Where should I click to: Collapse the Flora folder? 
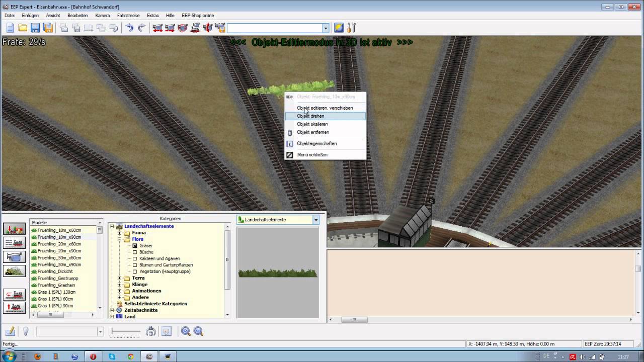[x=120, y=239]
